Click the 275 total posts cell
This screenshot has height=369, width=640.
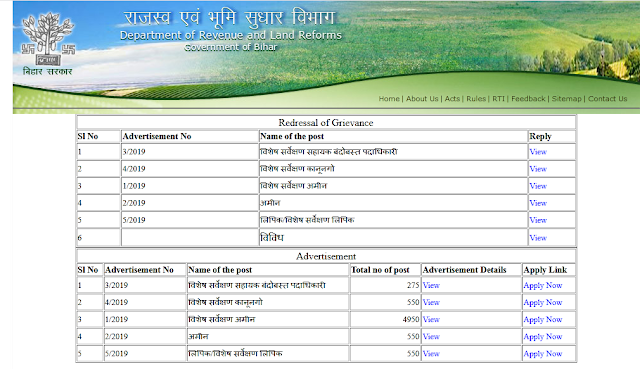click(385, 285)
